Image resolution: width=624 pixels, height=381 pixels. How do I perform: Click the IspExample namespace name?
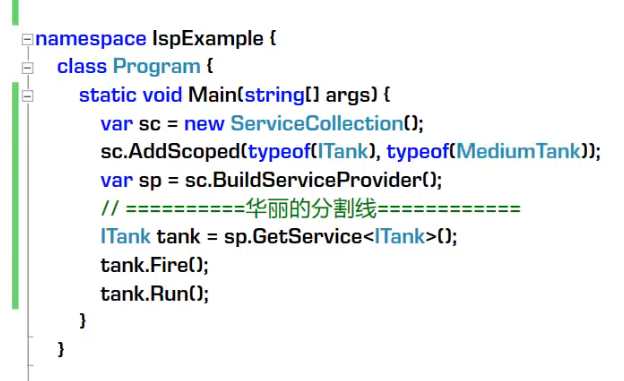tap(208, 39)
